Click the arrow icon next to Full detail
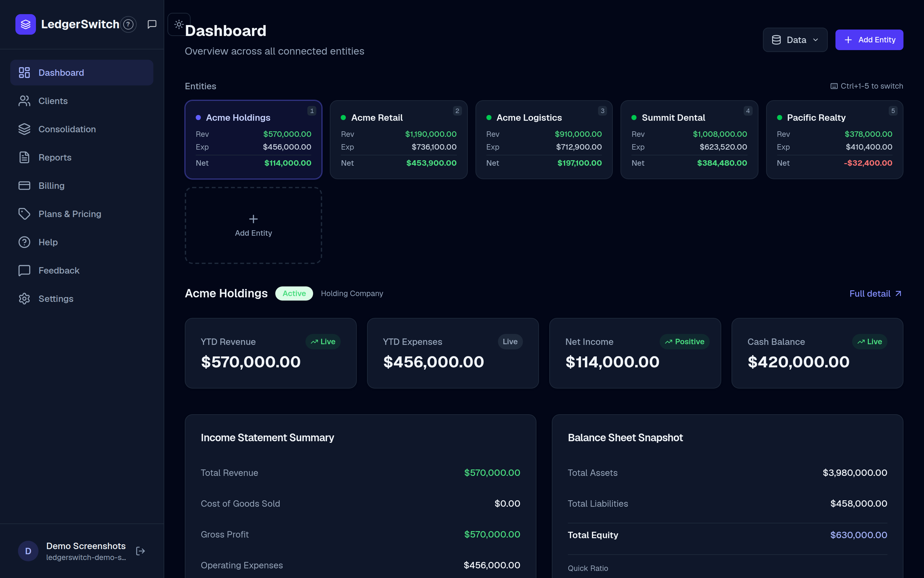Image resolution: width=924 pixels, height=578 pixels. pos(898,293)
